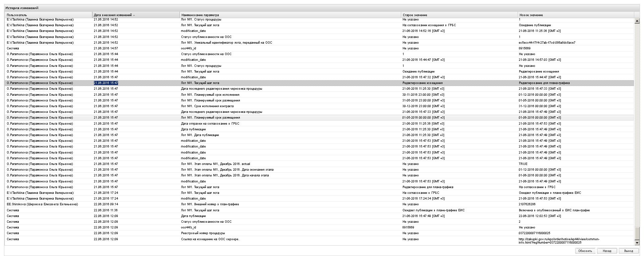Click identifier ec5ecc44-f7f4-27ab-f7cd-086a8dc8ace7

click(x=547, y=43)
